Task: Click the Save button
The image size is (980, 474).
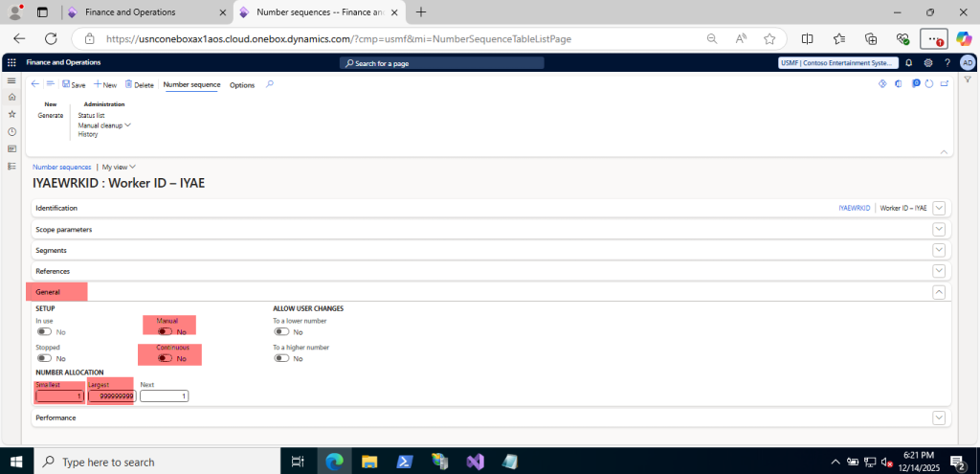Action: coord(74,84)
